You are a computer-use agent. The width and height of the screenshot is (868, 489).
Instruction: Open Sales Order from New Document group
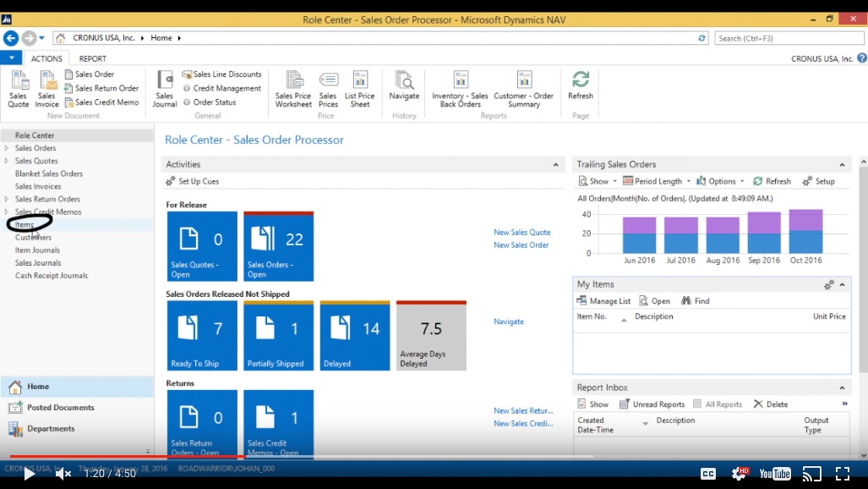[x=90, y=74]
